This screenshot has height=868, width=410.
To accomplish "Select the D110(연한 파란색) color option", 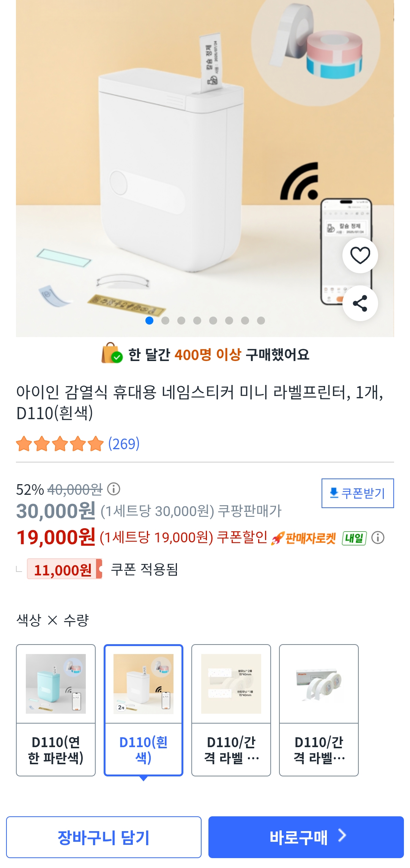I will click(x=56, y=710).
